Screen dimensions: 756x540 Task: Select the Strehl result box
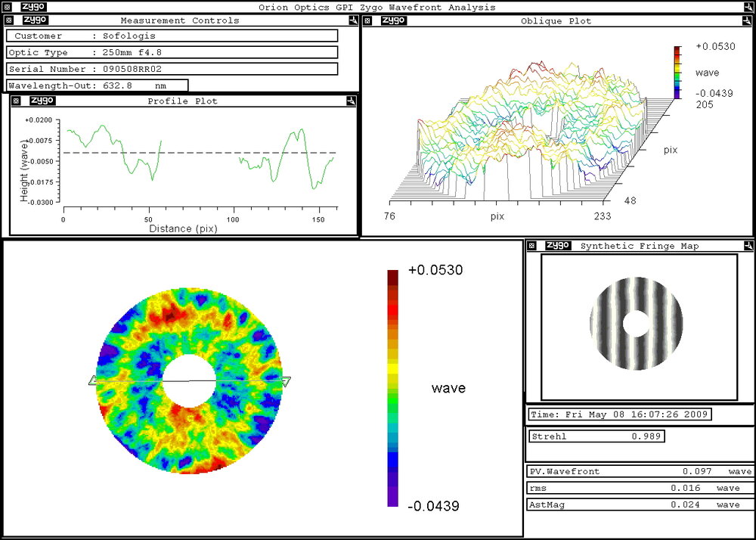click(596, 436)
